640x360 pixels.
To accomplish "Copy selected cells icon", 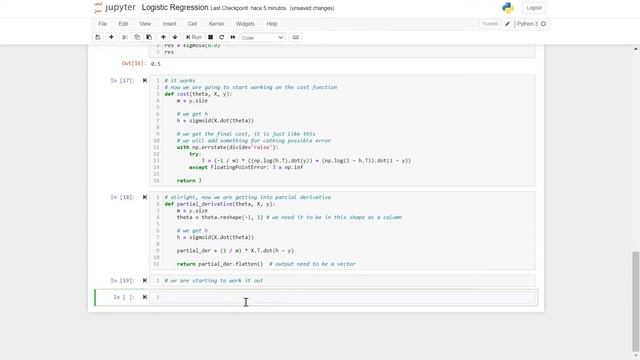I will [x=137, y=37].
